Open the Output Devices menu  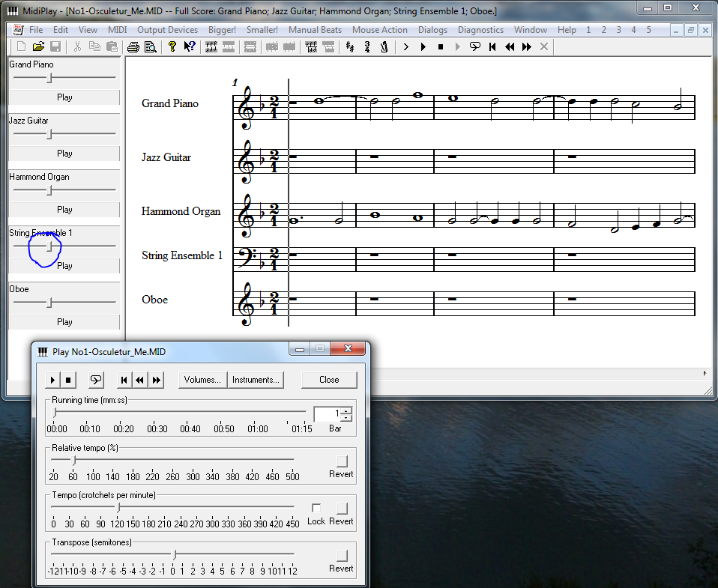(168, 30)
